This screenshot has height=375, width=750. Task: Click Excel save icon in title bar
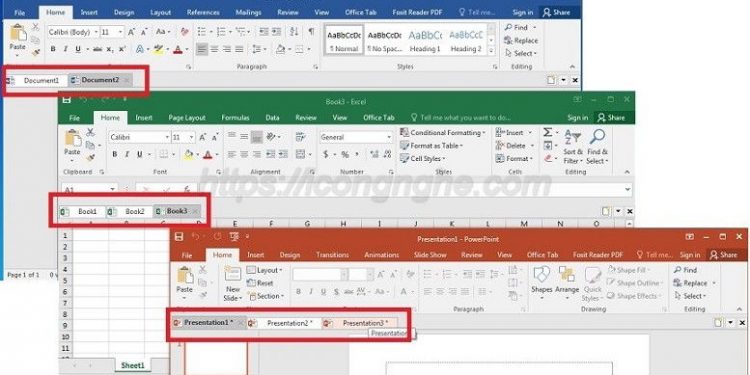click(x=66, y=99)
